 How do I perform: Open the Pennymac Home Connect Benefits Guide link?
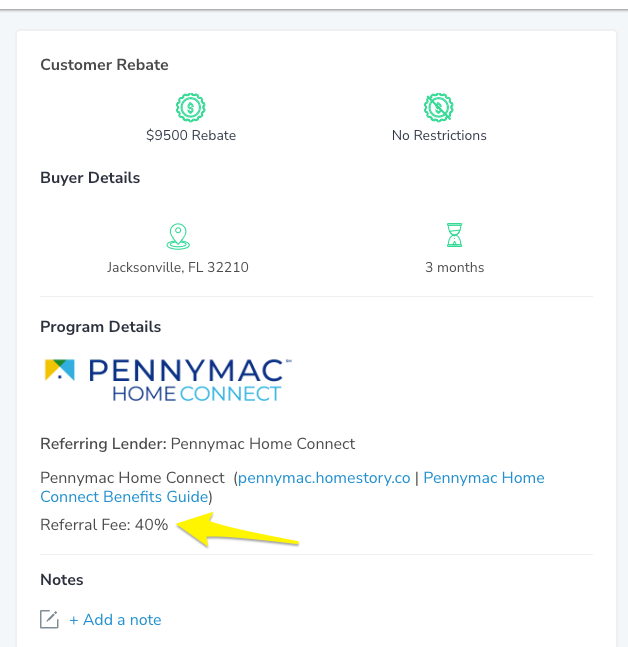[x=484, y=478]
